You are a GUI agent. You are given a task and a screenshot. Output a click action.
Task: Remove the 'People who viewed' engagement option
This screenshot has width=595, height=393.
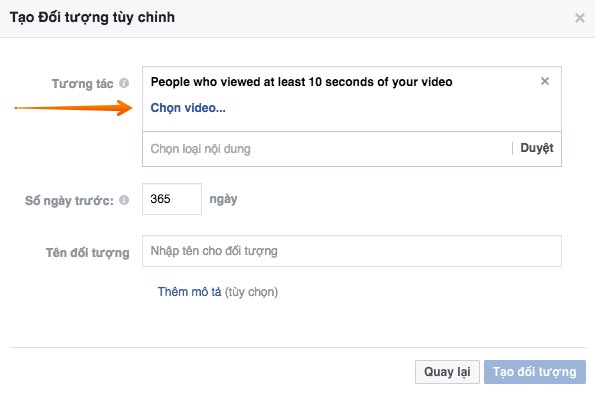545,81
